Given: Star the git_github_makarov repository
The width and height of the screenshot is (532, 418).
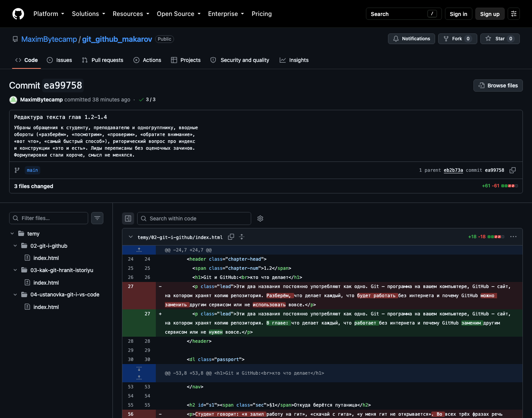Looking at the screenshot, I should pos(500,39).
